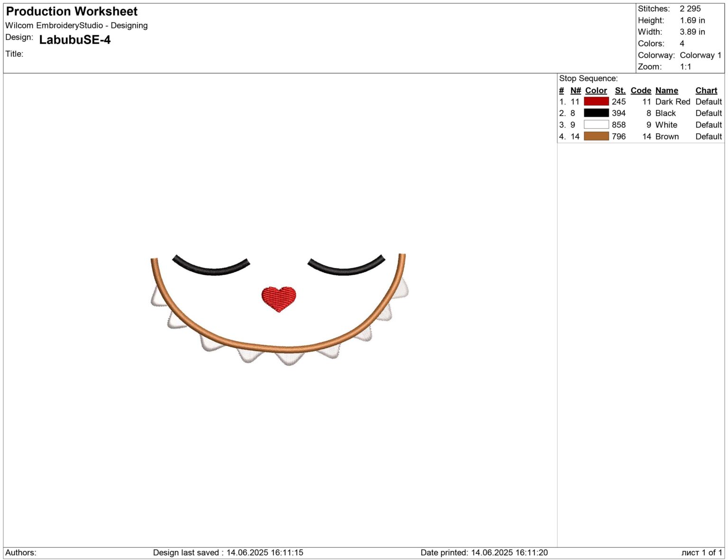
Task: Click the Colorway 1 value
Action: tap(699, 54)
